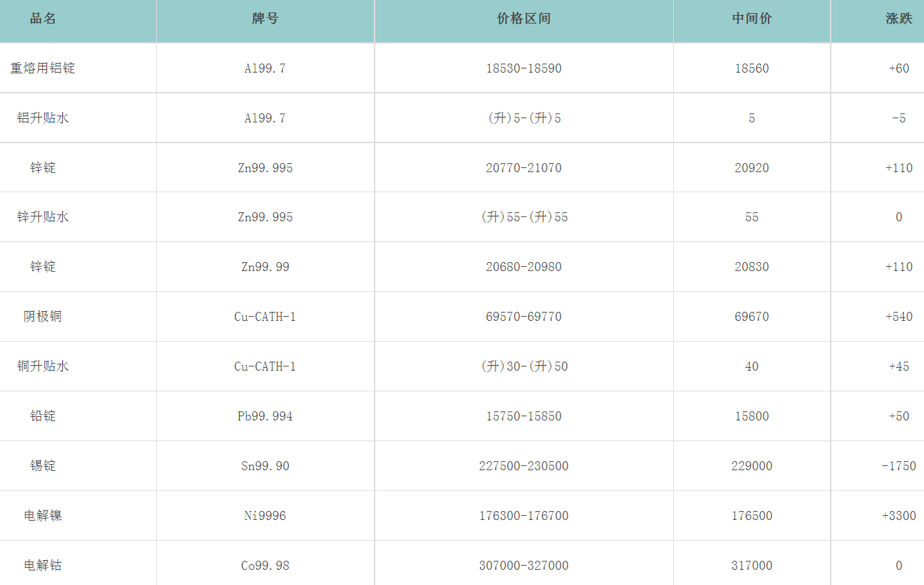This screenshot has width=924, height=585.
Task: Select the 铜升贴水 row name
Action: [43, 366]
